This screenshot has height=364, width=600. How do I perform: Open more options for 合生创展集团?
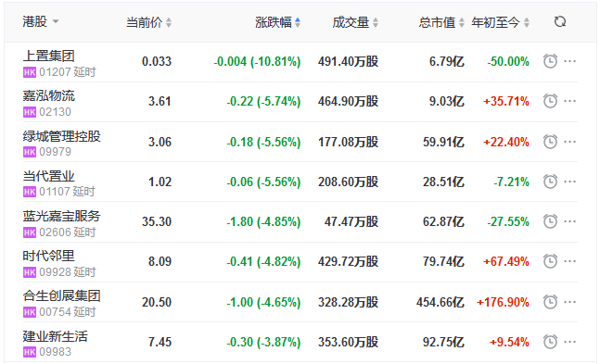click(569, 302)
